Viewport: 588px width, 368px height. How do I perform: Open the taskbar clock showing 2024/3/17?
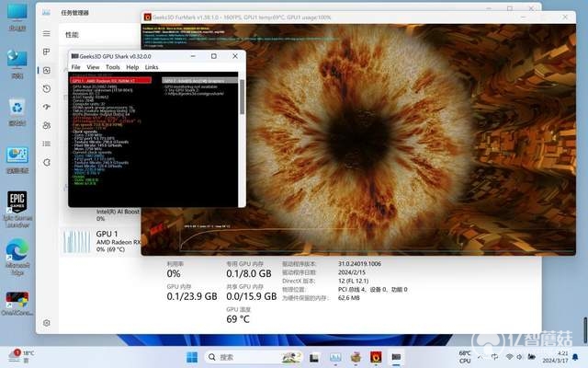click(x=555, y=357)
